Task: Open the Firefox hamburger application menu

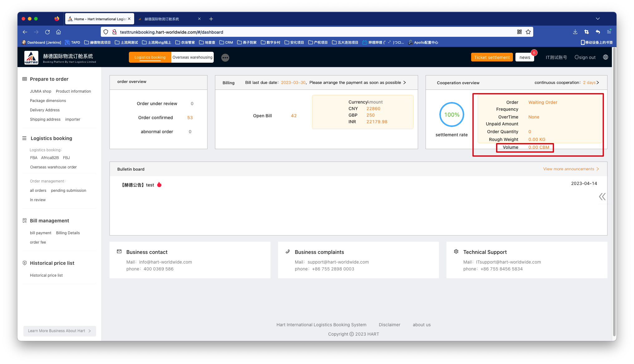Action: 609,32
